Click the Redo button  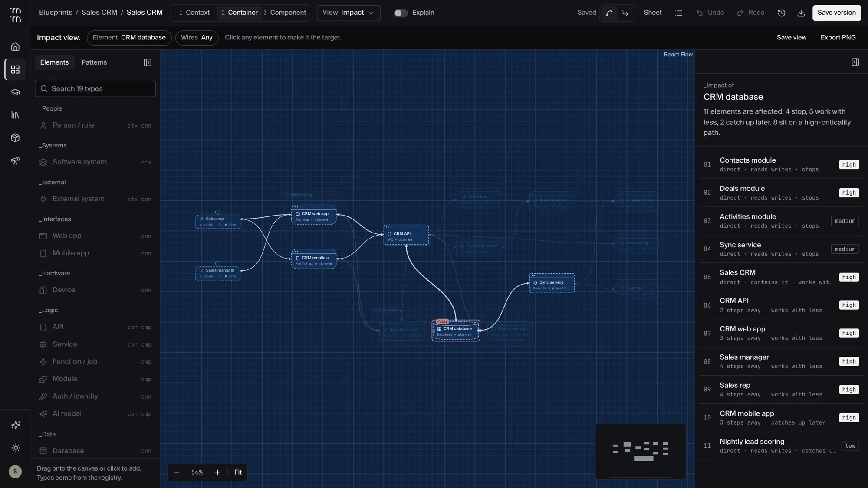[x=750, y=13]
